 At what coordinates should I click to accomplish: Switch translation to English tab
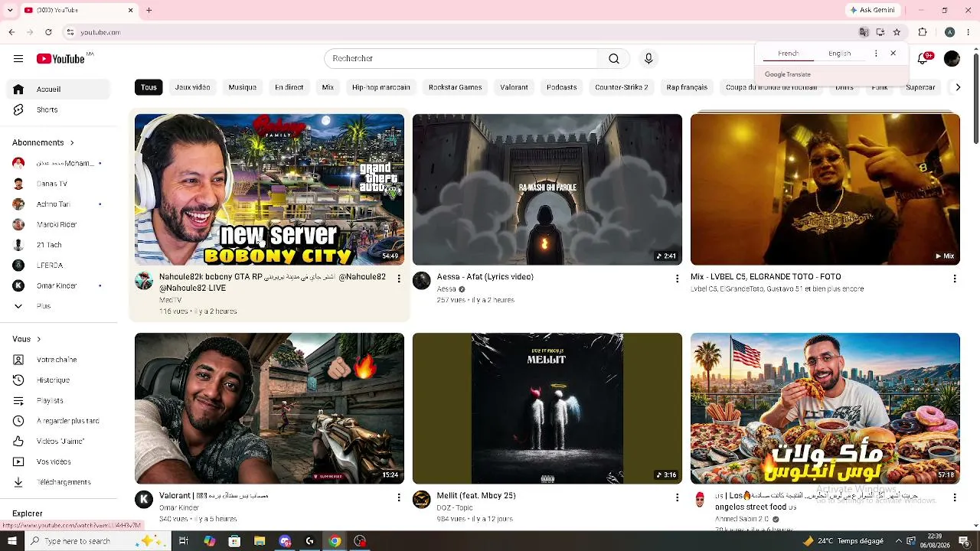tap(840, 54)
